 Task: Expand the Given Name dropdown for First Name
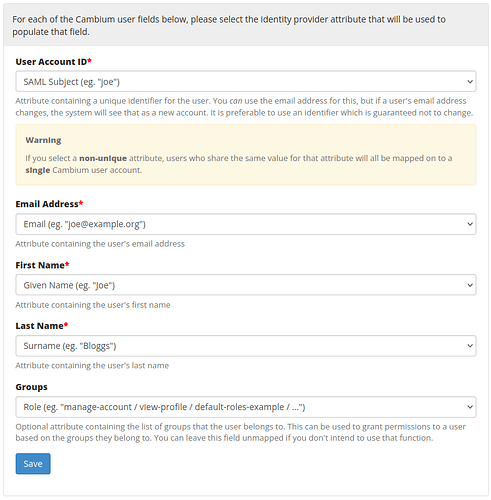click(246, 285)
